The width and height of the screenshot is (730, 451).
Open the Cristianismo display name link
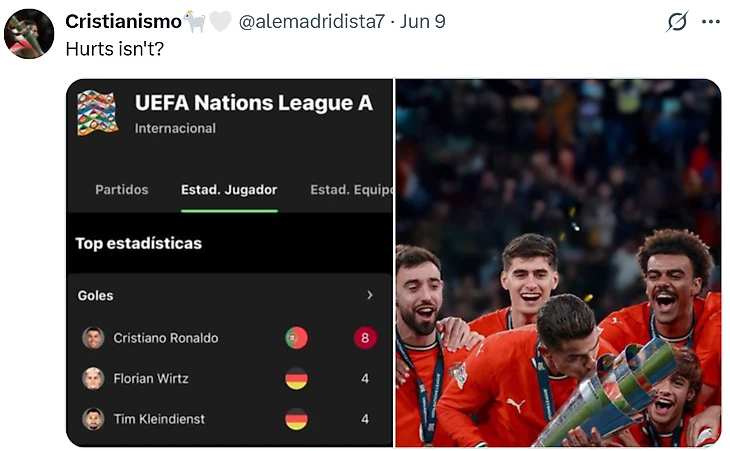pyautogui.click(x=123, y=21)
